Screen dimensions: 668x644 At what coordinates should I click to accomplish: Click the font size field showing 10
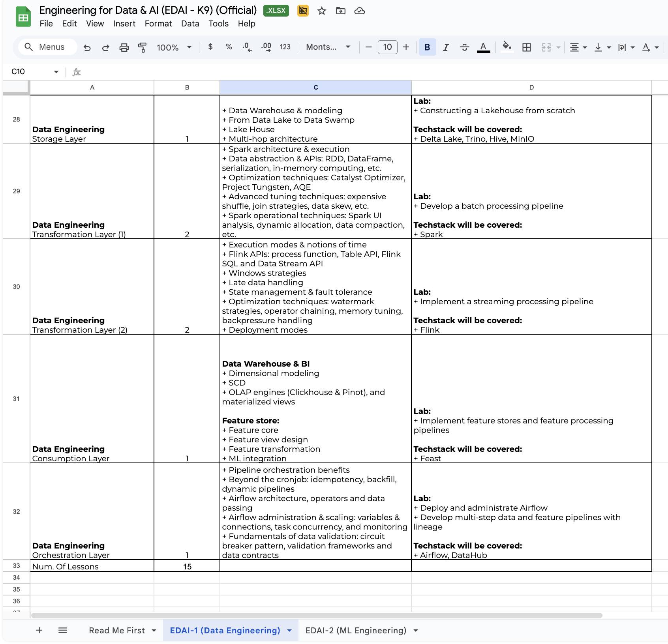[x=387, y=47]
